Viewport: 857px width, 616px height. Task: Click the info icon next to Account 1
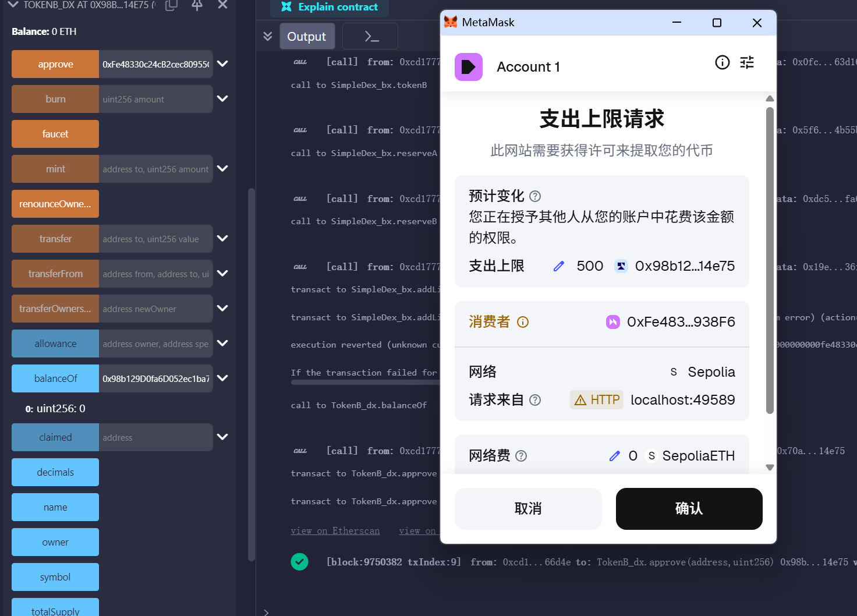[722, 62]
